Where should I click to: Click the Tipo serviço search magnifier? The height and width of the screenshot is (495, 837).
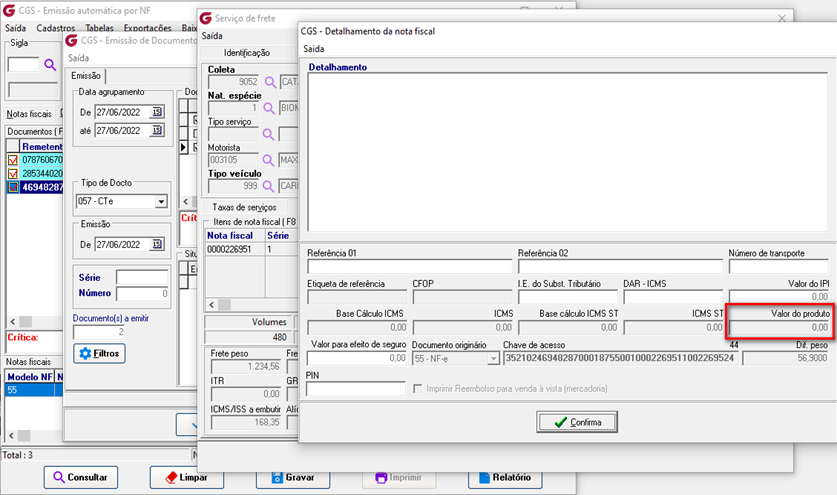click(269, 134)
